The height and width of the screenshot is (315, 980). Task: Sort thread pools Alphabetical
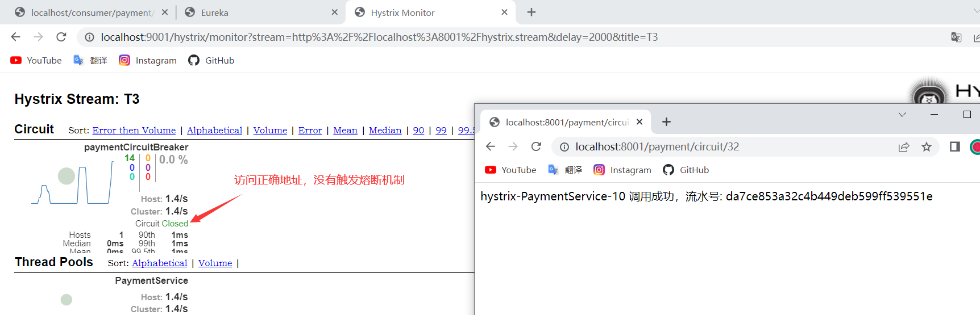[x=159, y=263]
